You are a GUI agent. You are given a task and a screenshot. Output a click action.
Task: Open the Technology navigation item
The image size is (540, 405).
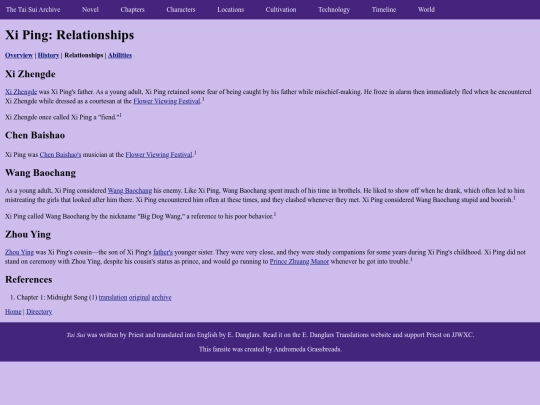(334, 10)
